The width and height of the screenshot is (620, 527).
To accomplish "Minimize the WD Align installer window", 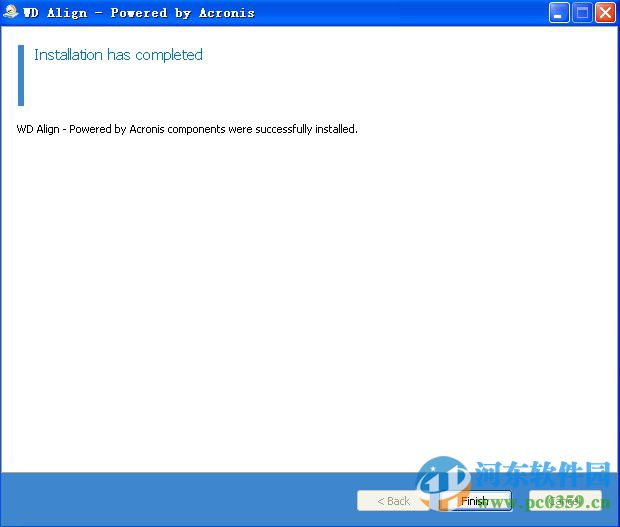I will 559,13.
